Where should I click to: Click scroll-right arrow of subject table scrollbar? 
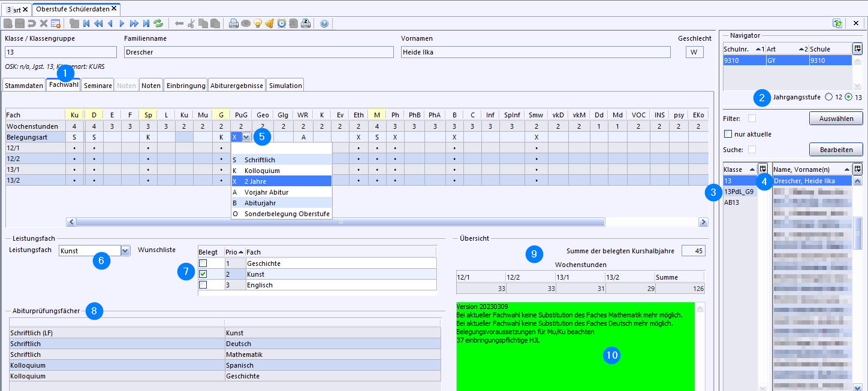(703, 222)
